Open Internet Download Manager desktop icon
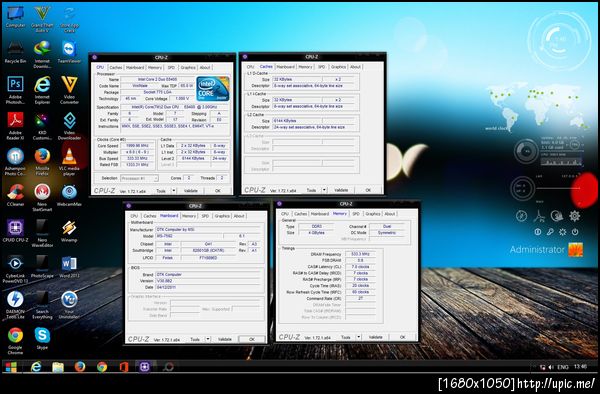This screenshot has width=600, height=394. click(42, 54)
